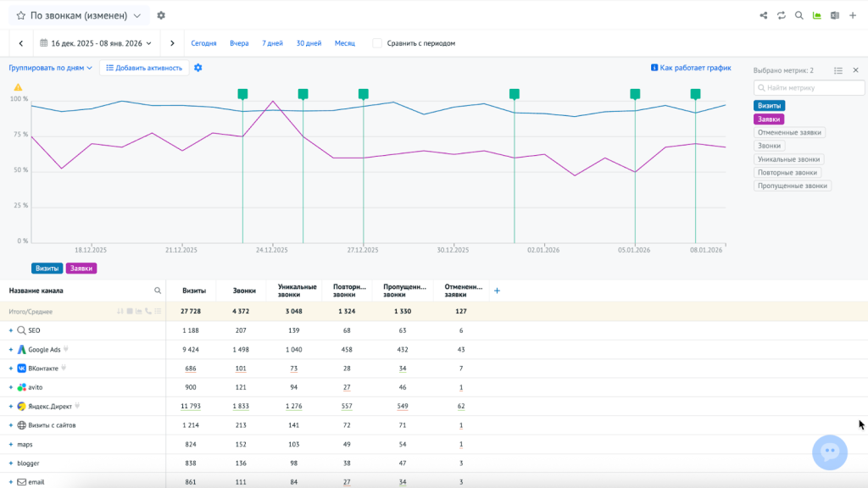This screenshot has height=488, width=868.
Task: Select the Месяц period
Action: click(x=344, y=43)
